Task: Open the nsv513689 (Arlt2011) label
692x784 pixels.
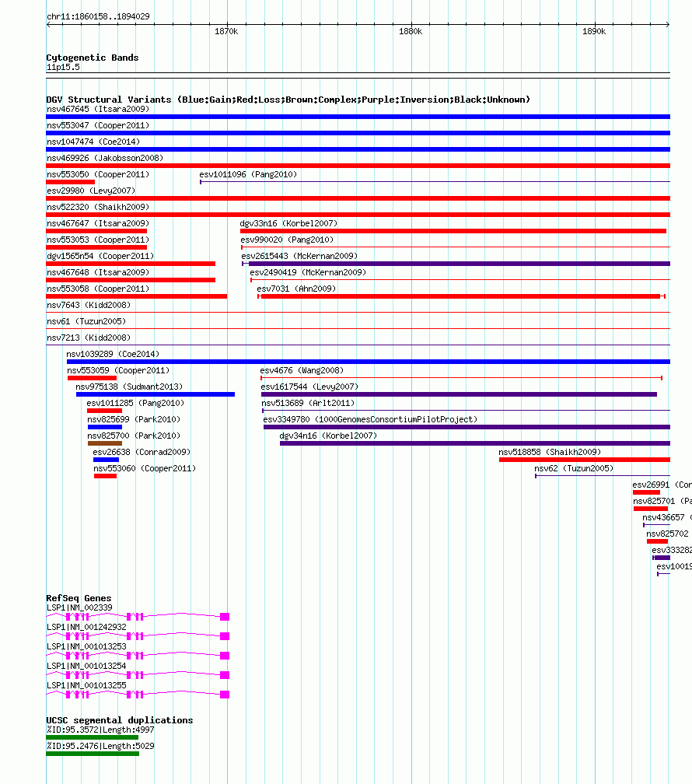Action: [x=308, y=403]
